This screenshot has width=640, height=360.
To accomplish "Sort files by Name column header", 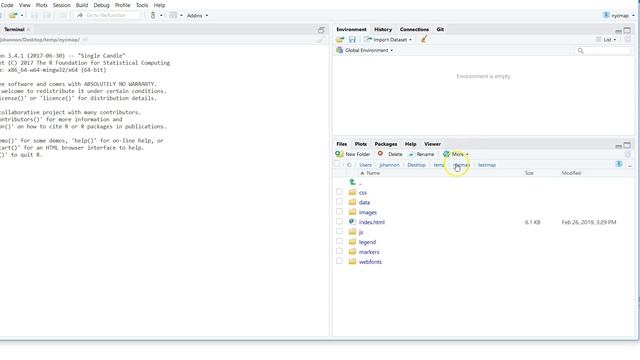I will [373, 173].
